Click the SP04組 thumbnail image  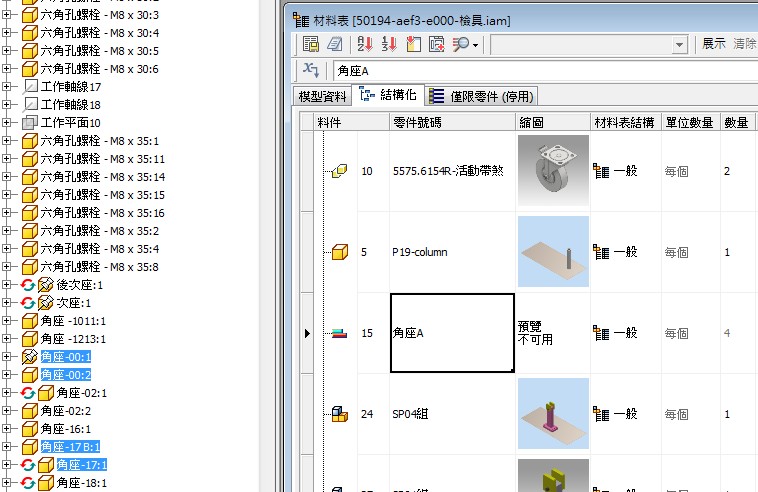[x=553, y=413]
